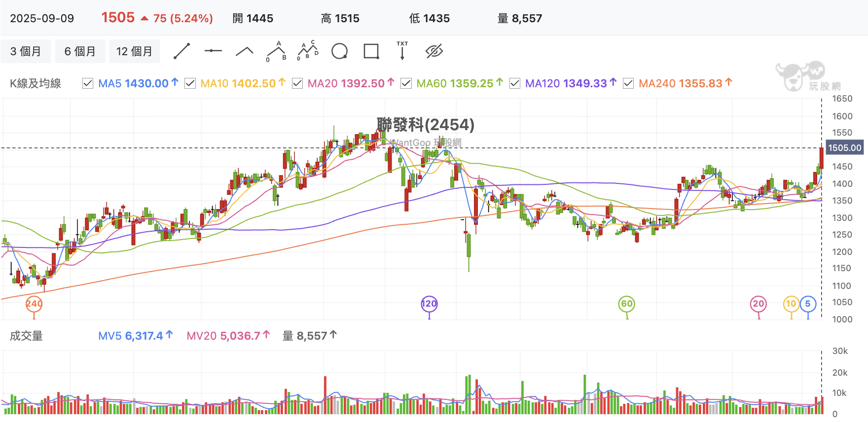Click the 5-day marker on the timeline
The height and width of the screenshot is (422, 868).
808,304
